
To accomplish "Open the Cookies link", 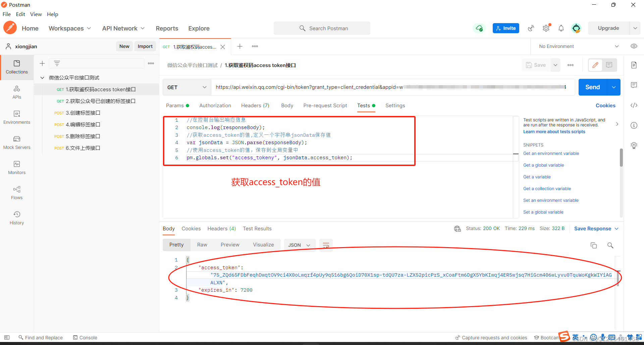I will pyautogui.click(x=605, y=106).
